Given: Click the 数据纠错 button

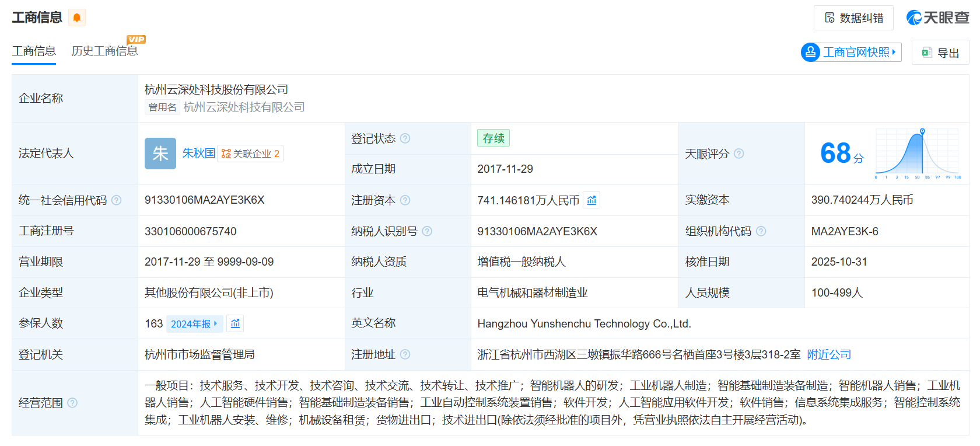Looking at the screenshot, I should pyautogui.click(x=853, y=18).
